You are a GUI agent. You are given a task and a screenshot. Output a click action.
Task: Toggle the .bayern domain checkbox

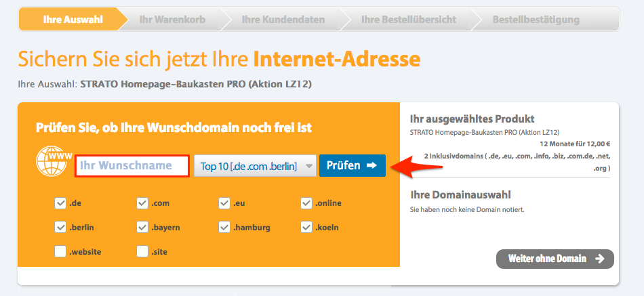(x=142, y=227)
